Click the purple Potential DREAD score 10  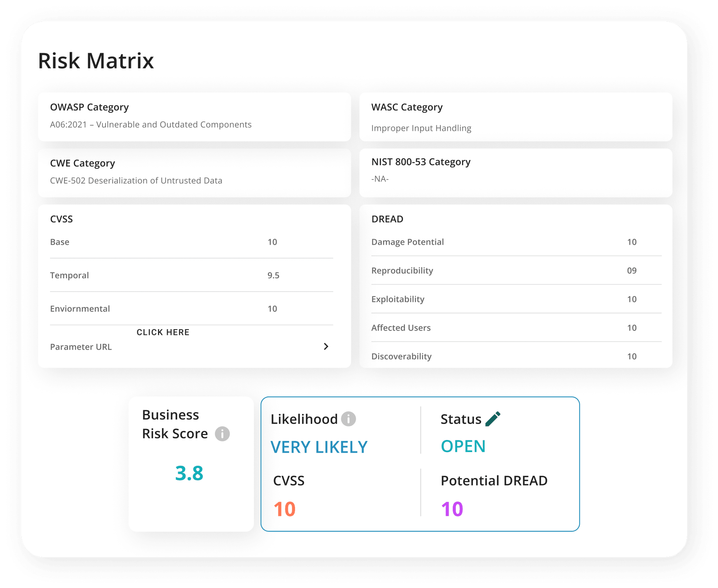coord(452,509)
